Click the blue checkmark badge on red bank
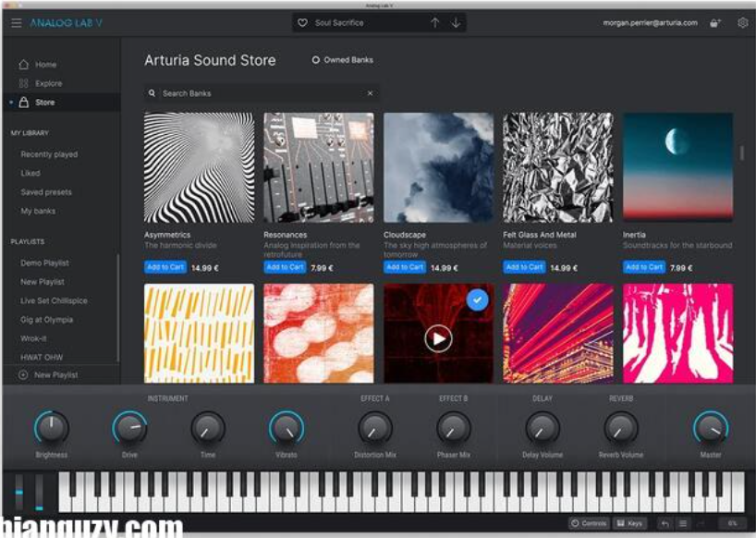This screenshot has width=756, height=538. 477,300
